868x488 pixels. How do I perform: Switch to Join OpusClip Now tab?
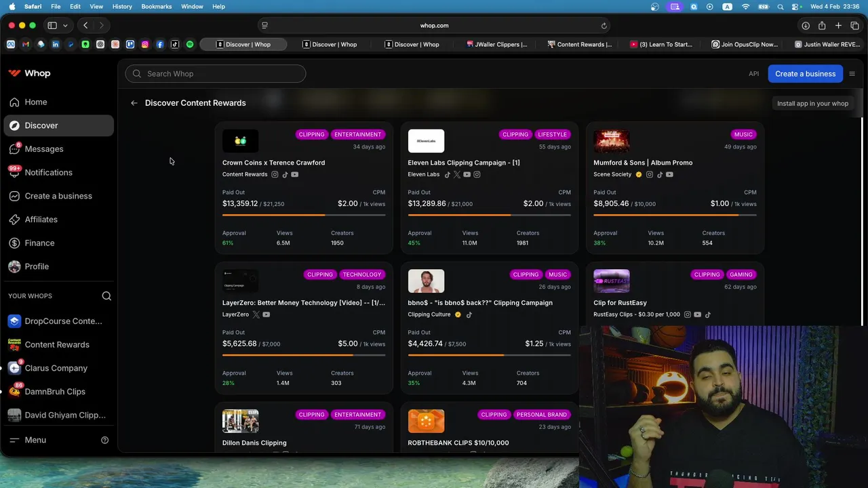coord(745,45)
